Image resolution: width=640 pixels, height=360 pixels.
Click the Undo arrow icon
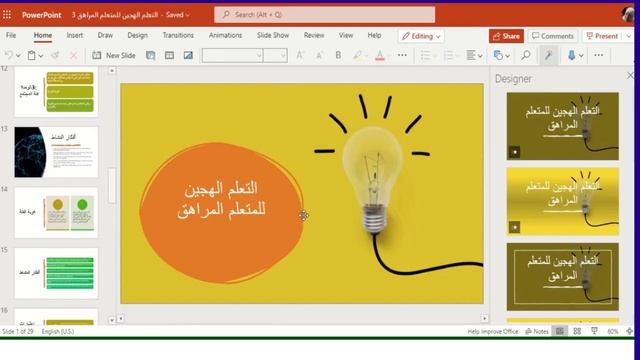[x=8, y=55]
